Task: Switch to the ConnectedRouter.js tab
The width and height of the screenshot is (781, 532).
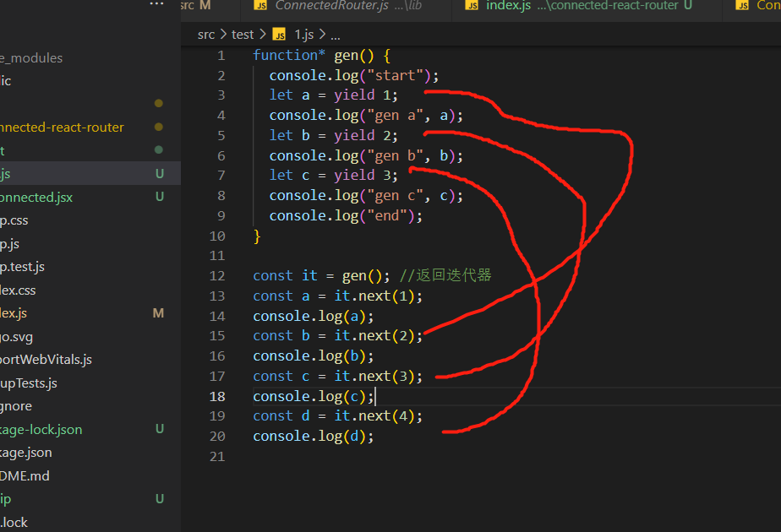Action: click(346, 5)
